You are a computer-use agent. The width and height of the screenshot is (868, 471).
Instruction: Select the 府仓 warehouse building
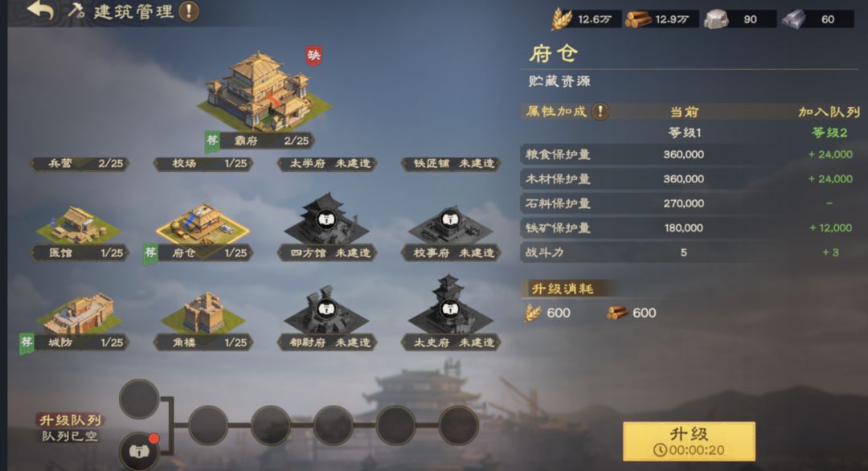point(203,224)
